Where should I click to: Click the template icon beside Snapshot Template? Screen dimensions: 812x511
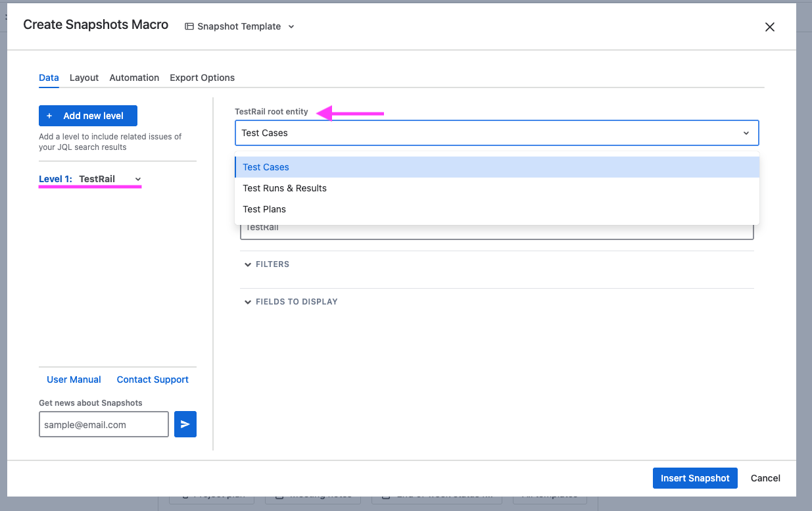click(x=189, y=27)
